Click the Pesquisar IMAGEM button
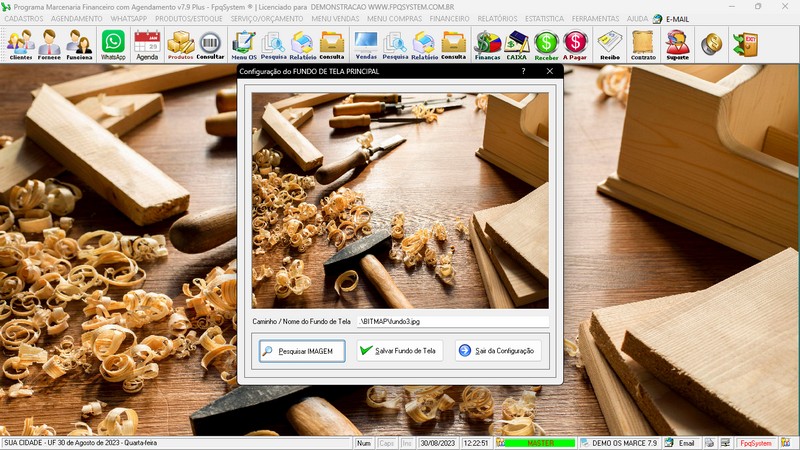This screenshot has height=450, width=800. (x=302, y=351)
